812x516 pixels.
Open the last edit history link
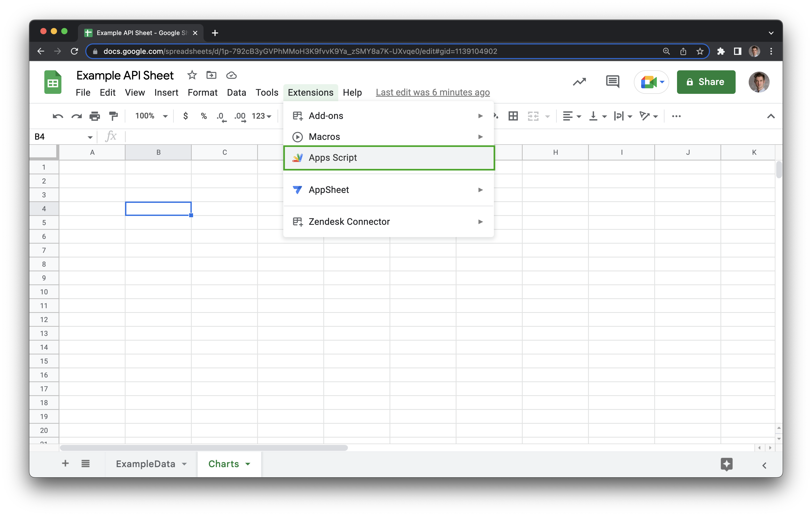click(433, 92)
